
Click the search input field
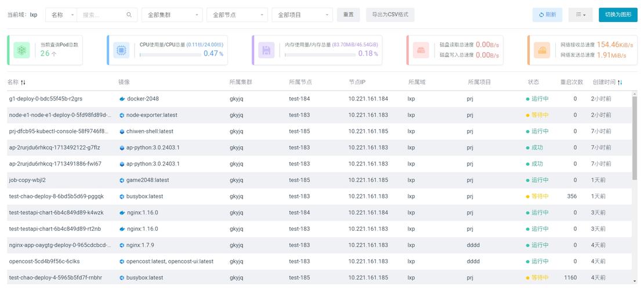click(103, 14)
